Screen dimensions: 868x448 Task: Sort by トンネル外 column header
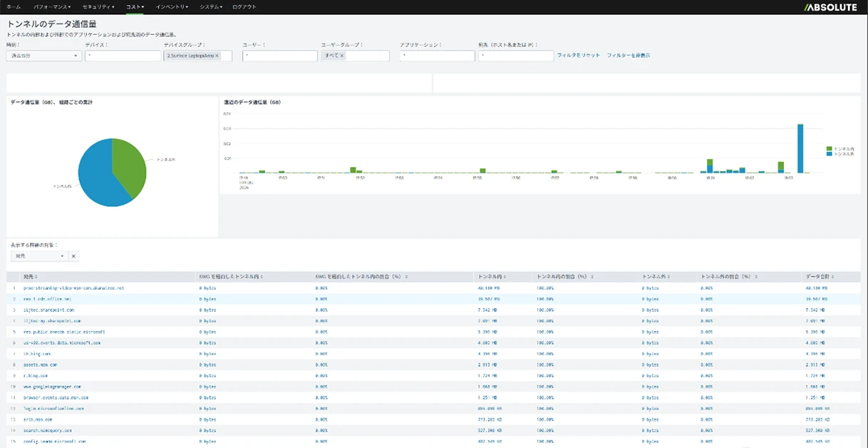[x=655, y=277]
